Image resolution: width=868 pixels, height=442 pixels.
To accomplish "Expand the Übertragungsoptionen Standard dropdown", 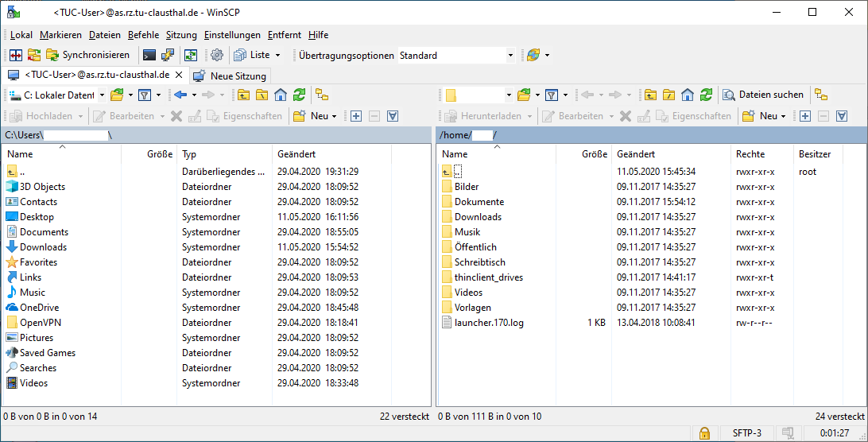I will coord(510,56).
